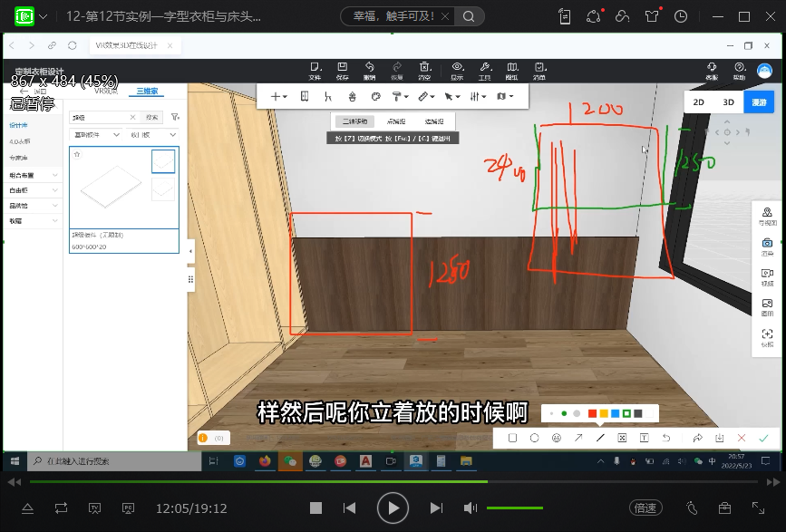Viewport: 786px width, 532px height.
Task: Open the plus add dropdown in floating toolbar
Action: click(278, 96)
